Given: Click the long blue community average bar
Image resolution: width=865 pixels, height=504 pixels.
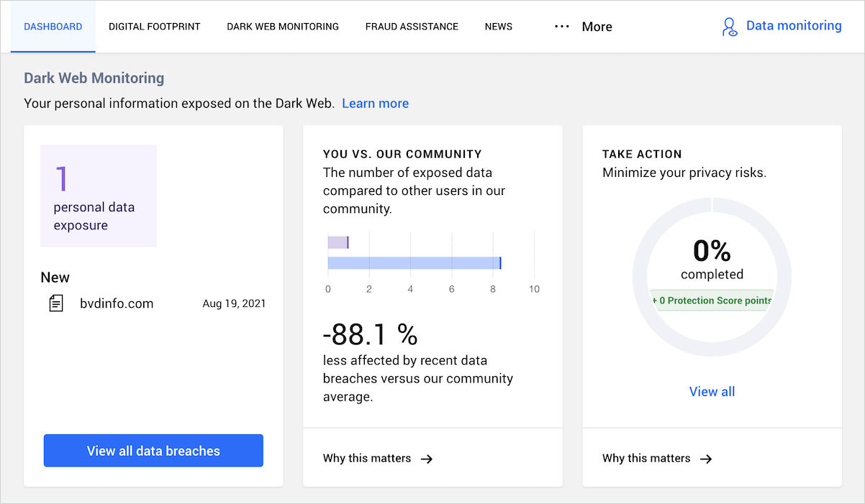Looking at the screenshot, I should 415,263.
